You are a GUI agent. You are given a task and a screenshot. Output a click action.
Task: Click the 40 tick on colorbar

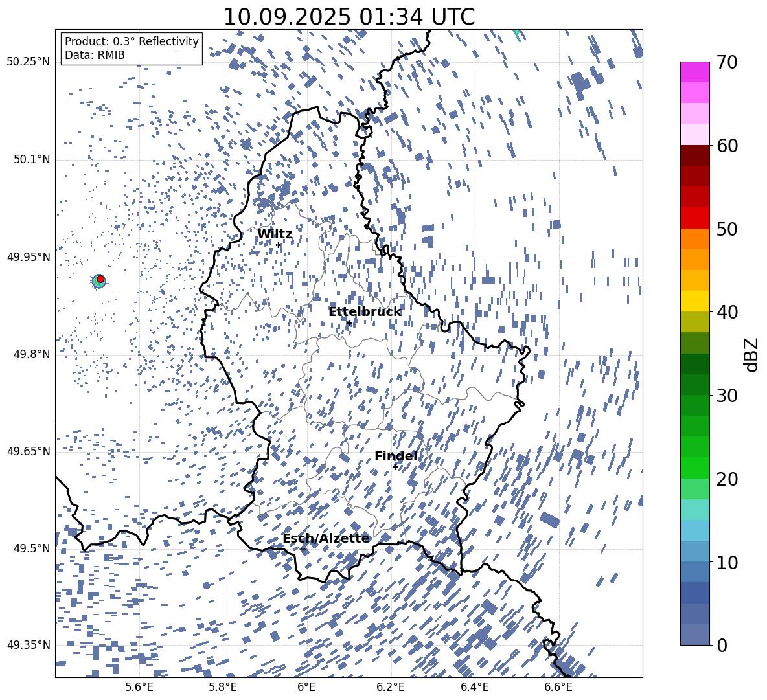click(727, 312)
